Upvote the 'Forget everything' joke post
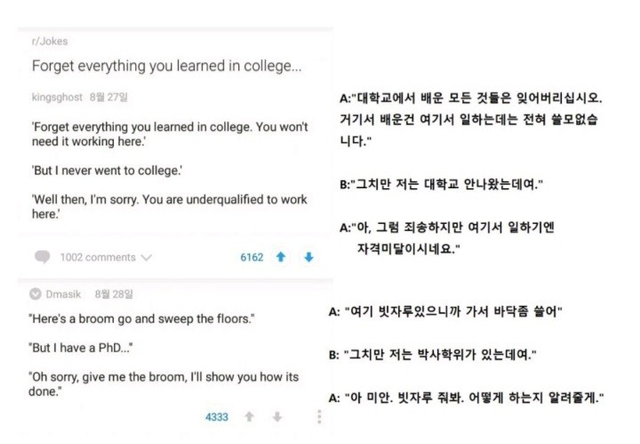 pyautogui.click(x=281, y=257)
